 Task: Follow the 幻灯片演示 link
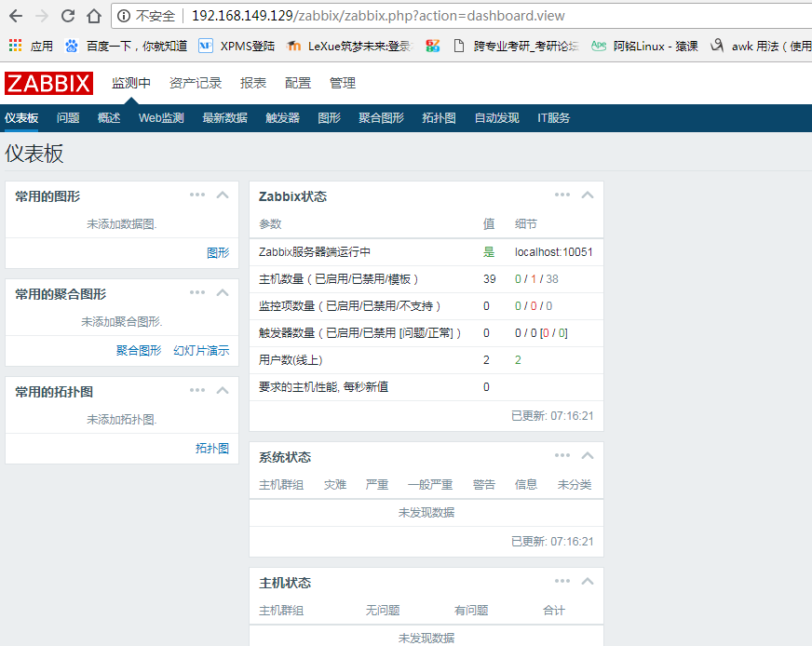[x=201, y=350]
